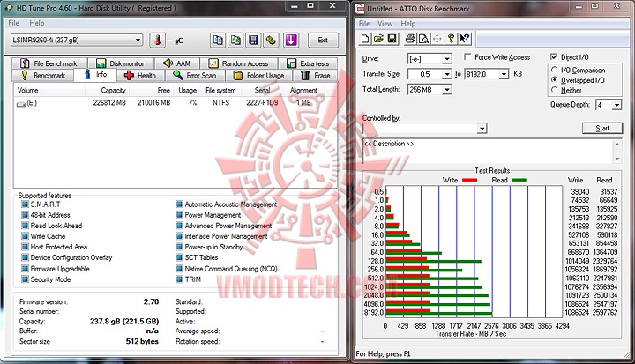Click the Exit button in HD Tune
The width and height of the screenshot is (635, 364).
point(323,40)
